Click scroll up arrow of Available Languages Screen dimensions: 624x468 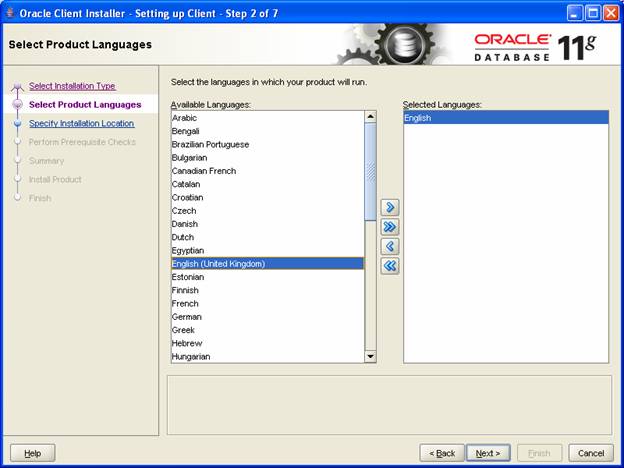[370, 117]
